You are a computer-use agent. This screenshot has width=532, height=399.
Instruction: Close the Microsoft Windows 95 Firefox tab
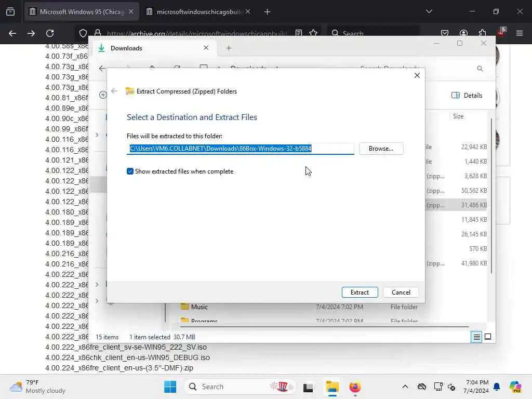click(131, 11)
